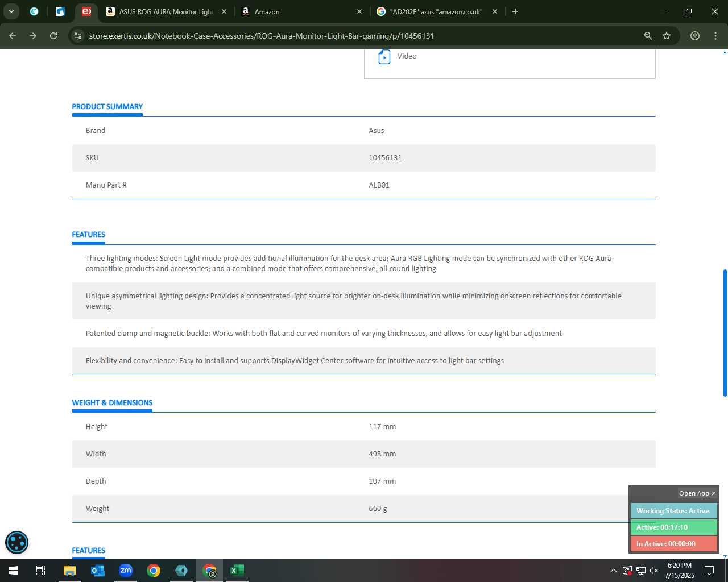Open the teal diamond app on taskbar
This screenshot has height=582, width=728.
(x=181, y=571)
